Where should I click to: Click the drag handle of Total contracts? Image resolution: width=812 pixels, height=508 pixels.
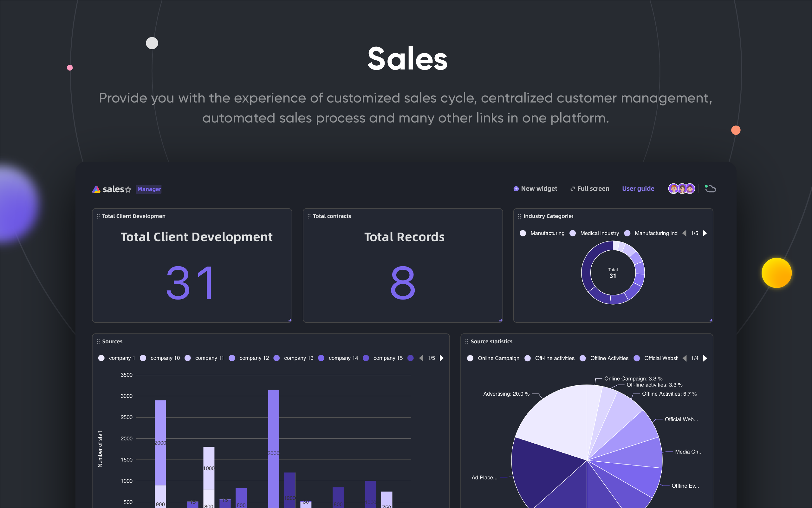coord(309,216)
